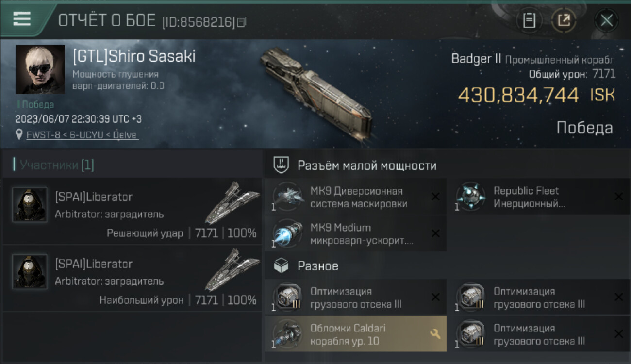
Task: Open Liberator's Наибольший урон participant entry
Action: click(132, 278)
